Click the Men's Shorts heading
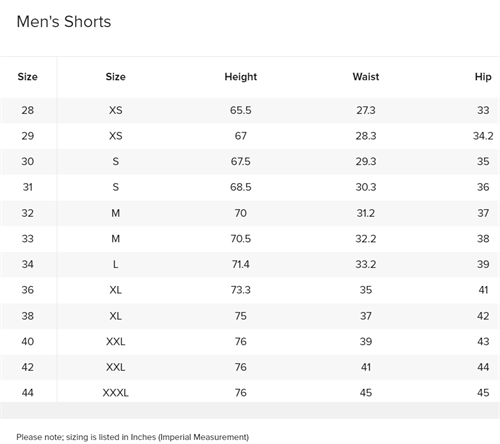The image size is (500, 444). (64, 22)
